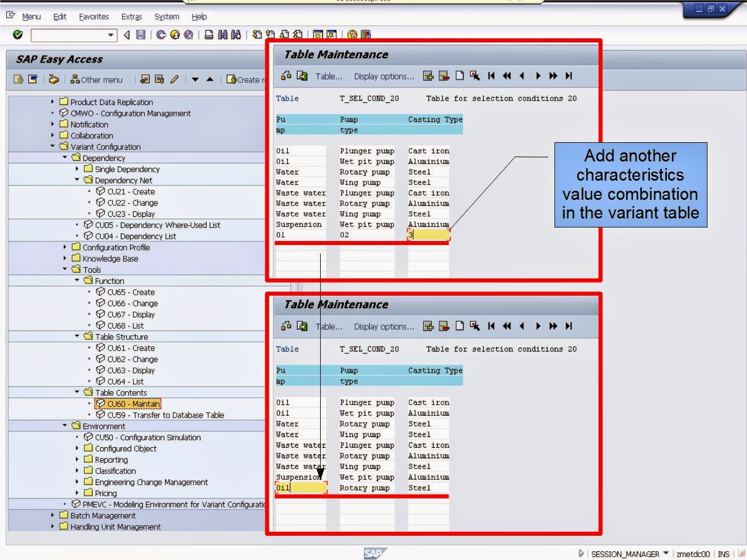Click the Delete Row icon in Table Maintenance

(443, 75)
